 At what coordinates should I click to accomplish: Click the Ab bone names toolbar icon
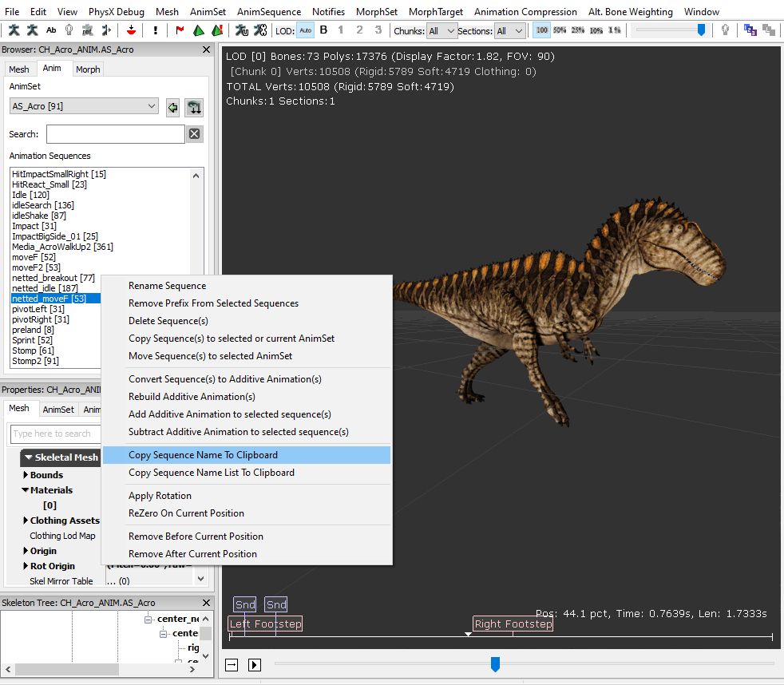pos(51,30)
